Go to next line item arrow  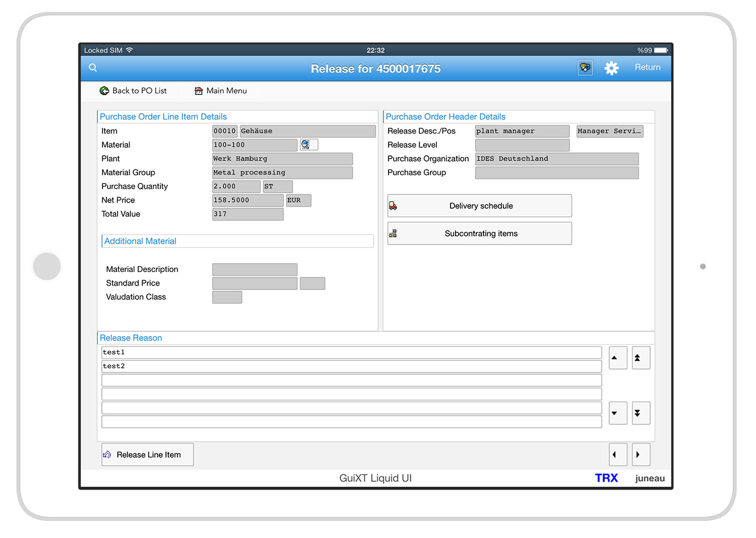(x=641, y=454)
